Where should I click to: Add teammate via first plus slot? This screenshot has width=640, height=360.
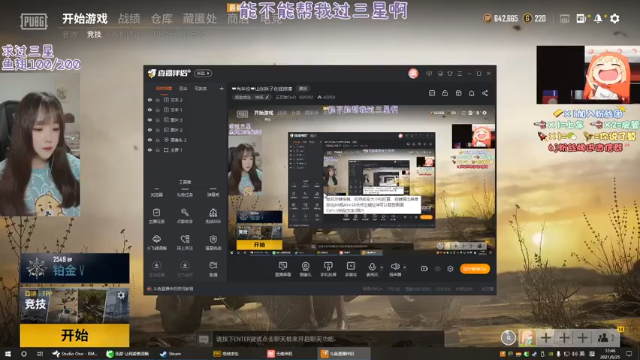(546, 338)
